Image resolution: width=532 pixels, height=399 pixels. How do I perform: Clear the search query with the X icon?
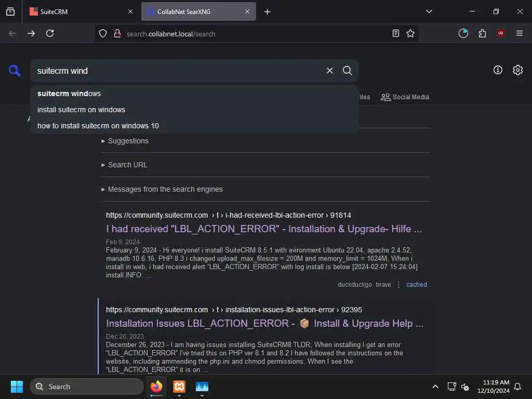click(329, 71)
